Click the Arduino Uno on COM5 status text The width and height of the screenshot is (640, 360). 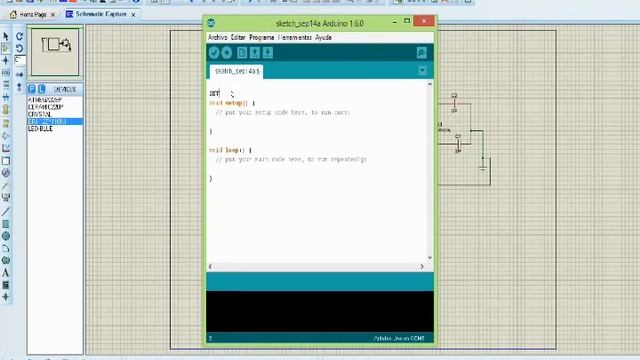click(x=399, y=338)
